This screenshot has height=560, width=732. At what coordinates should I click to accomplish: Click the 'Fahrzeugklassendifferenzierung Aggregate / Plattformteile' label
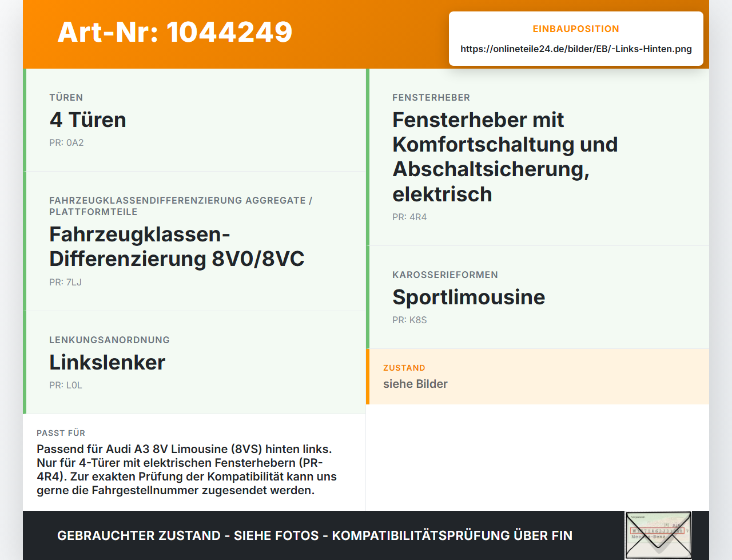[x=181, y=206]
